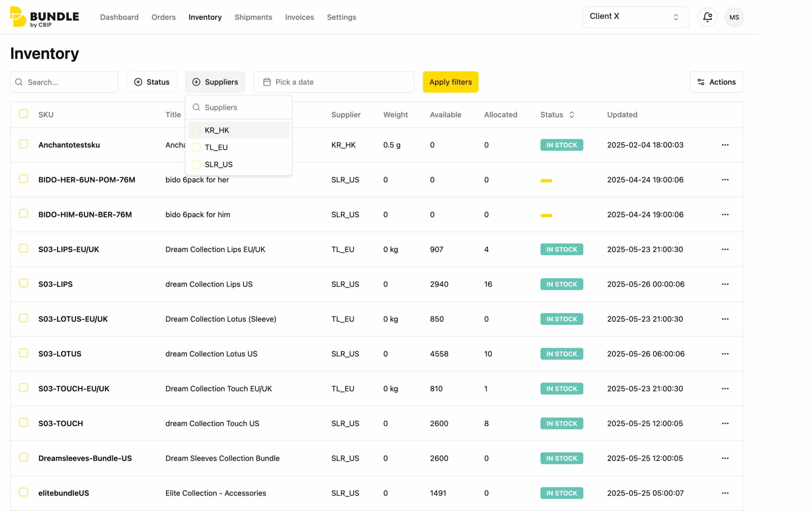Toggle the Suppliers filter dropdown
The width and height of the screenshot is (812, 511).
coord(215,82)
